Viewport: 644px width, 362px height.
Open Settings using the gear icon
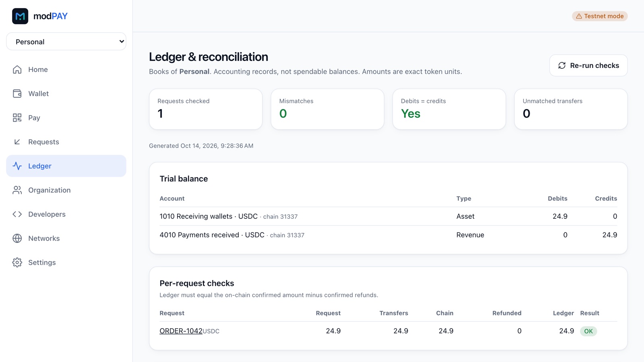pyautogui.click(x=17, y=263)
